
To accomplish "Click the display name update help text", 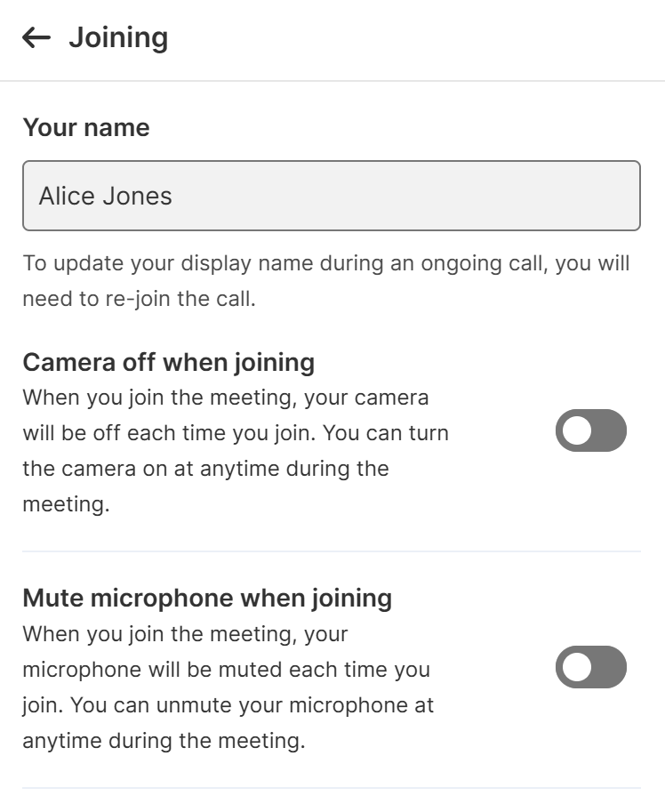I will 325,281.
